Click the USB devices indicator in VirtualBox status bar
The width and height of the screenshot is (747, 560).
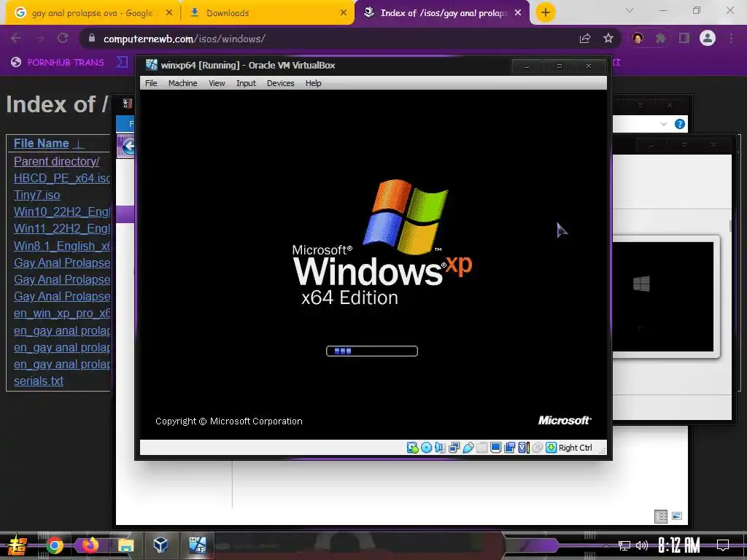pyautogui.click(x=468, y=448)
